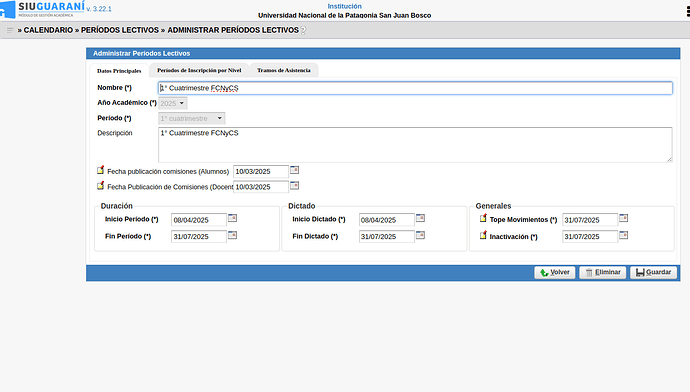Image resolution: width=690 pixels, height=392 pixels.
Task: Click the Eliminar button
Action: pyautogui.click(x=602, y=272)
